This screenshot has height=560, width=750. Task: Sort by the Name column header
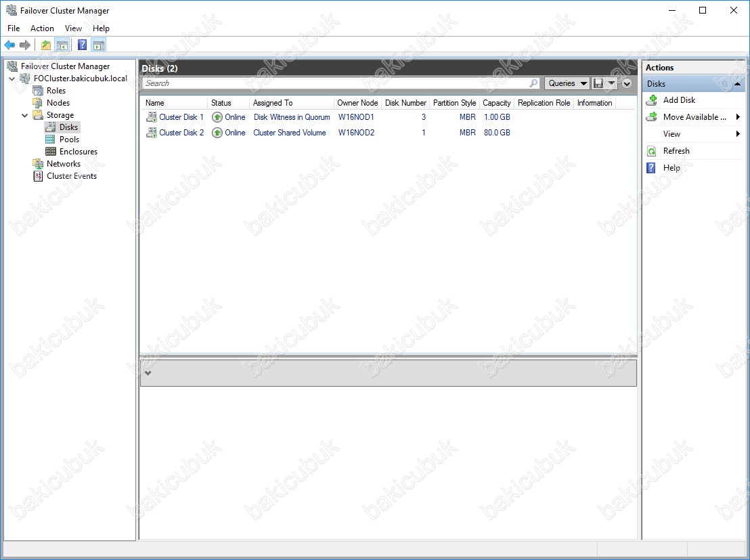click(x=174, y=103)
